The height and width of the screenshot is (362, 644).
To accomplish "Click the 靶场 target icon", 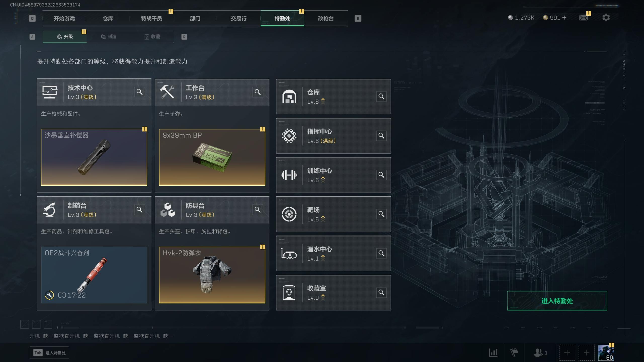I will [289, 214].
